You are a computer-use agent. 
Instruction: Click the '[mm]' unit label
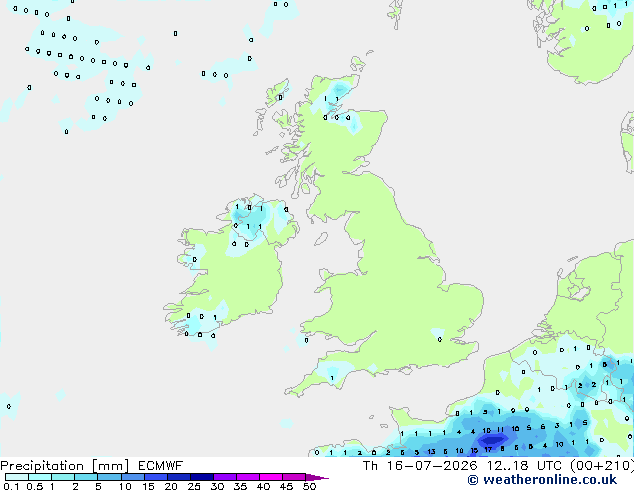110,466
